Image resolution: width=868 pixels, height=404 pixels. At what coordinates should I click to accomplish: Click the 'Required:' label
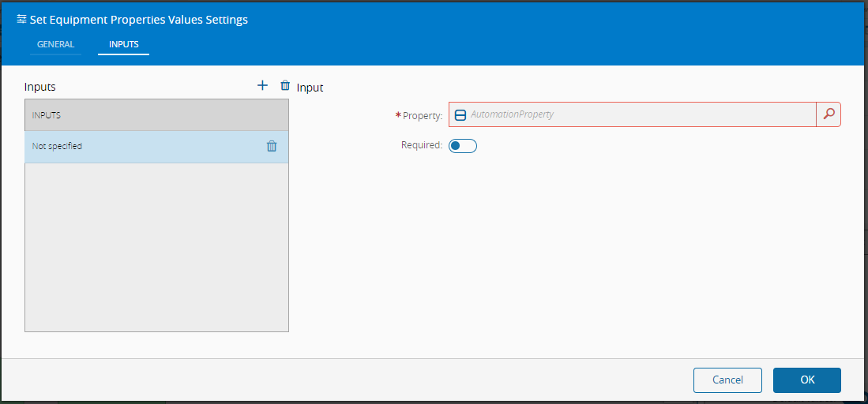(422, 145)
